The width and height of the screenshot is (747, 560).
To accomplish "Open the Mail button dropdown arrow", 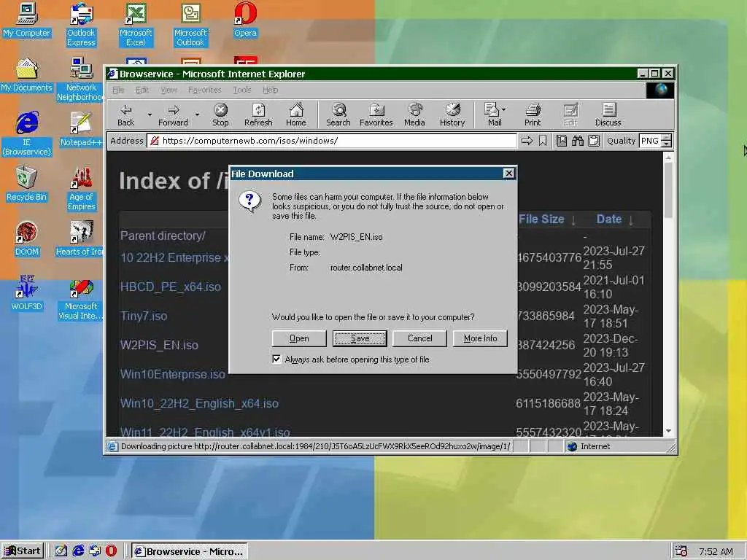I will (x=504, y=109).
